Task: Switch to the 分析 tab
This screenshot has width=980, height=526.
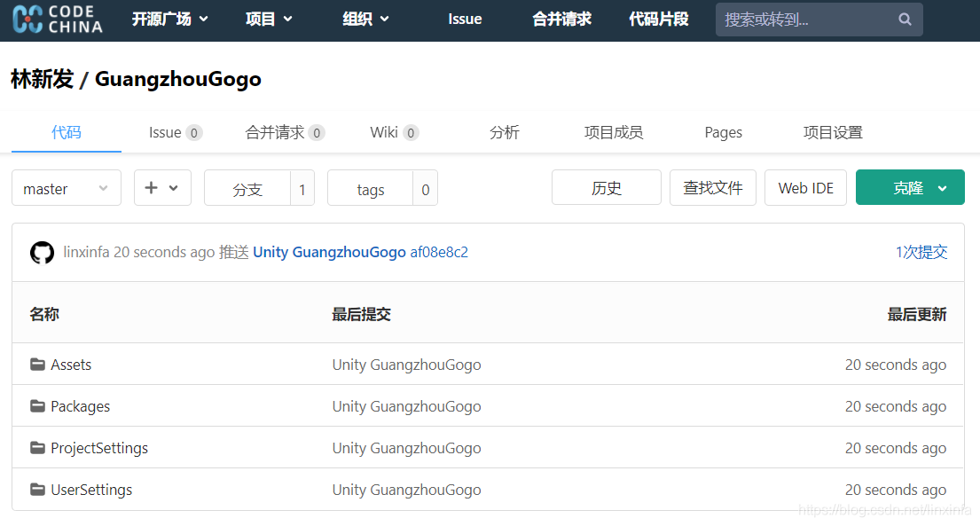Action: click(505, 132)
